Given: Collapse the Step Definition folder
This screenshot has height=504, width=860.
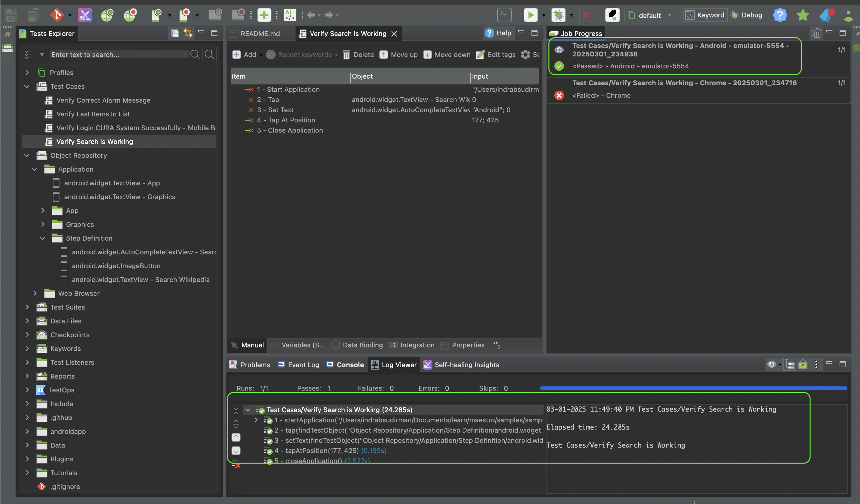Looking at the screenshot, I should coord(43,238).
